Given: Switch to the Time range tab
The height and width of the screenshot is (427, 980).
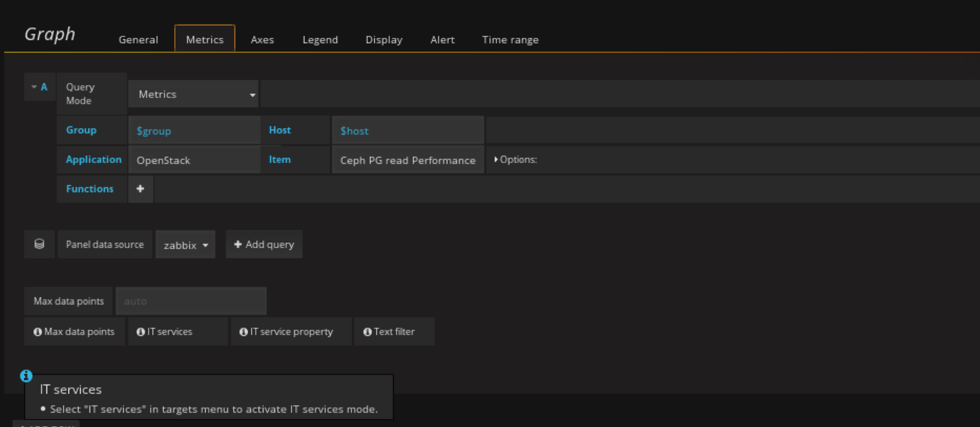Looking at the screenshot, I should tap(510, 40).
